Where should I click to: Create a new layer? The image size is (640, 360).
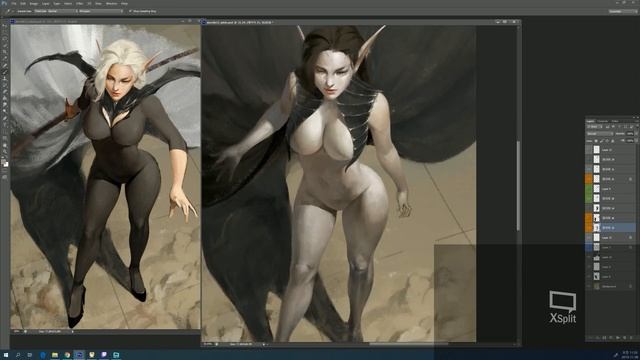[624, 338]
